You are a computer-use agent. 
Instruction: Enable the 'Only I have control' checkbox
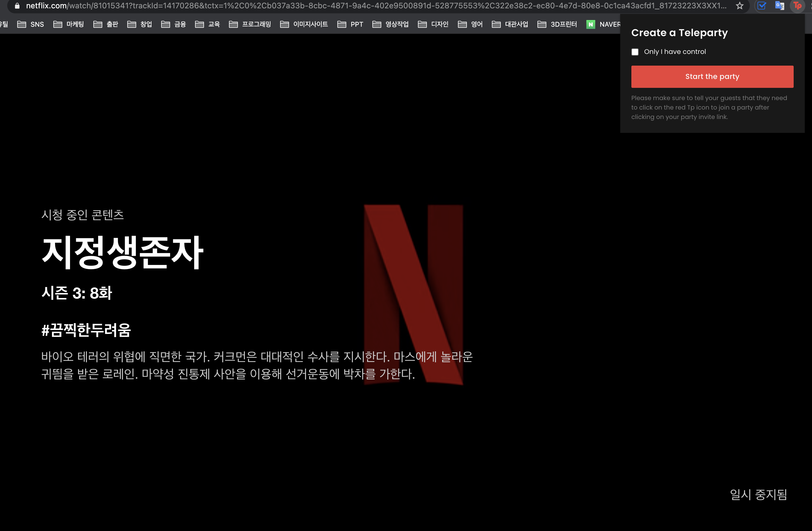point(635,52)
